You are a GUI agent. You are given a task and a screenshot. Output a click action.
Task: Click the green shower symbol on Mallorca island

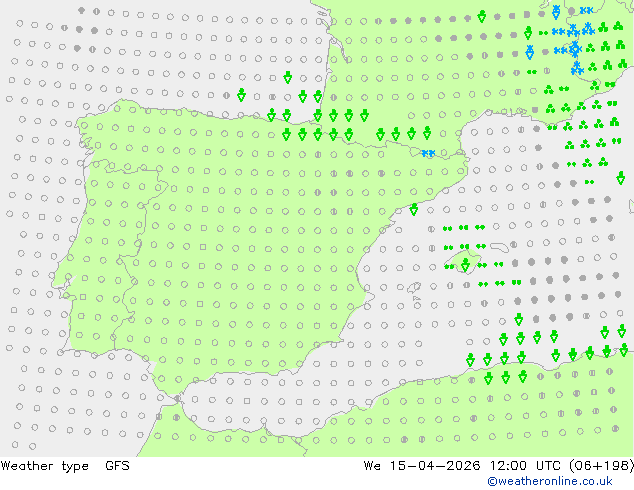tap(465, 265)
